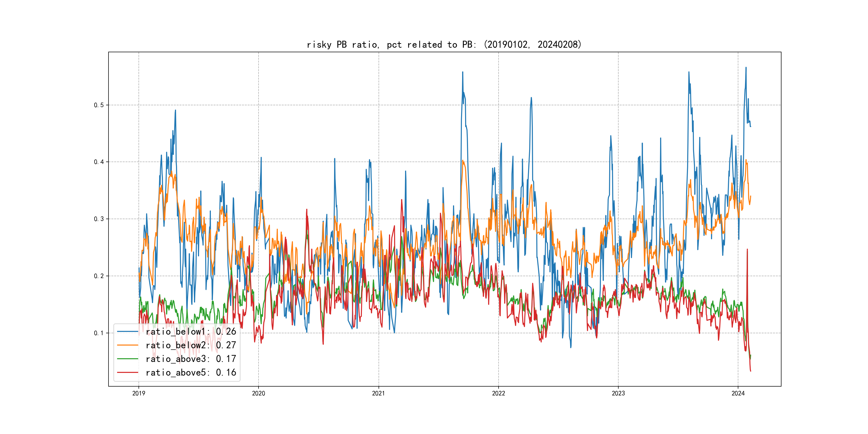Select the 'ratio_below2: 0.27' legend label

[191, 345]
